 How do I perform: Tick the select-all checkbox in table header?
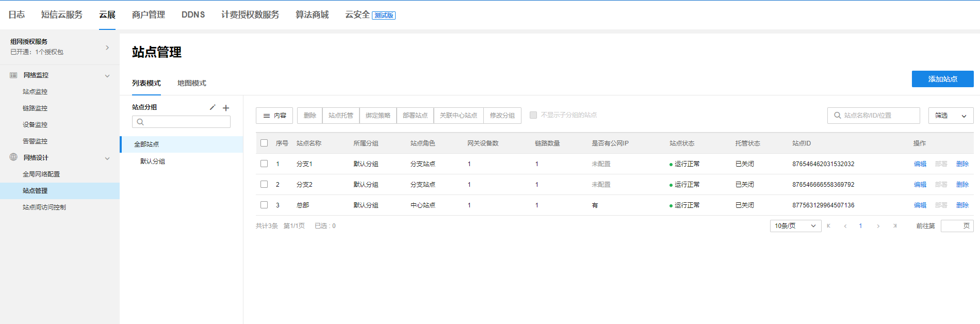coord(264,143)
